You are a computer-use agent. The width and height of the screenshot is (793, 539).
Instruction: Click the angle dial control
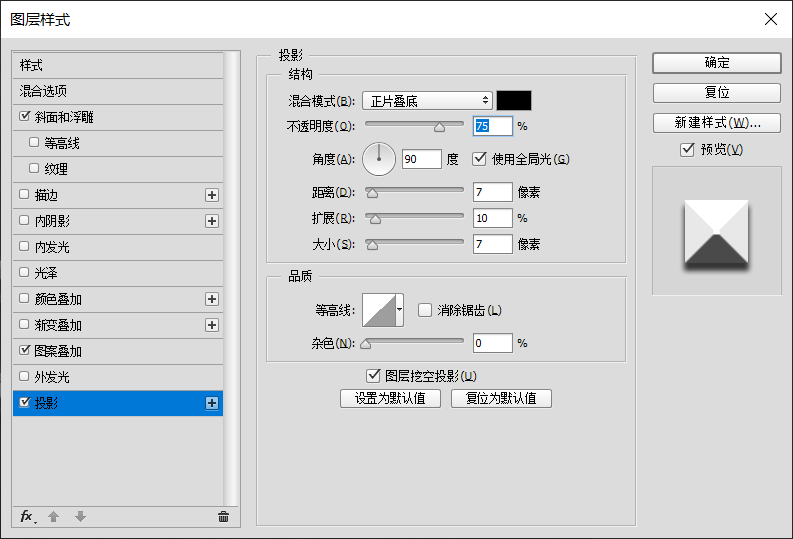click(379, 159)
